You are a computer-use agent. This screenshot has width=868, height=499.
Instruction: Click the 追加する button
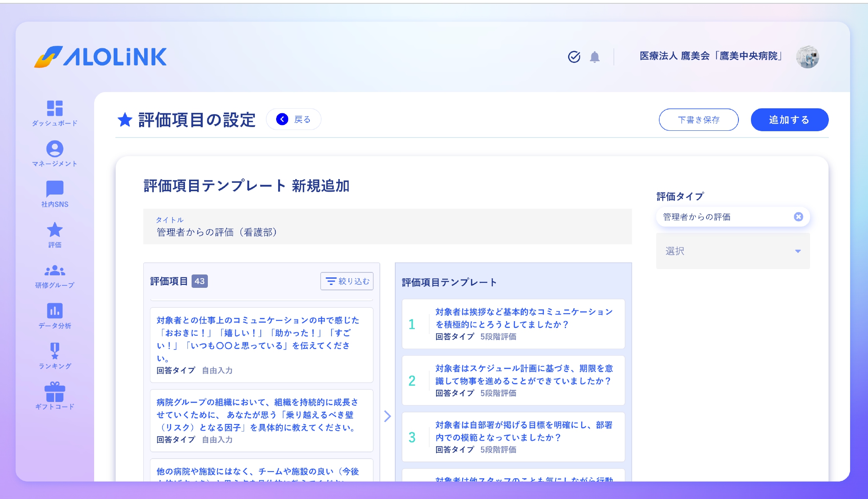click(x=789, y=120)
